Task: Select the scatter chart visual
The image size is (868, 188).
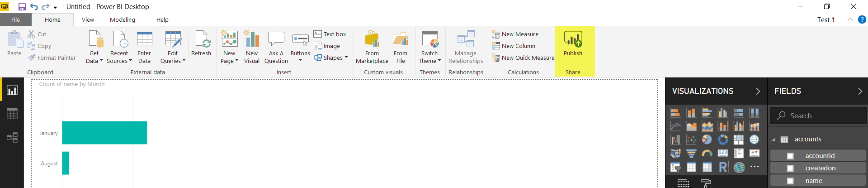Action: [691, 140]
